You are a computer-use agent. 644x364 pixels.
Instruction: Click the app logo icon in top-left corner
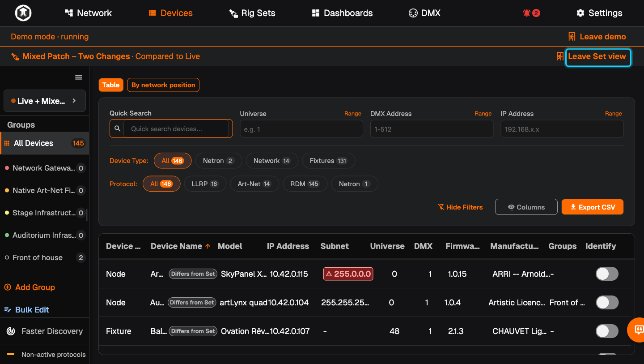tap(23, 13)
